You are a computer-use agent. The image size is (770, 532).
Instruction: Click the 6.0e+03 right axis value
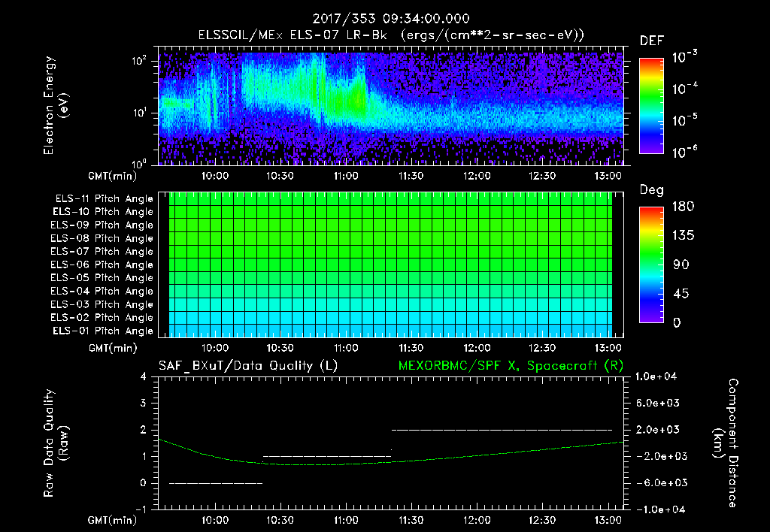click(658, 403)
